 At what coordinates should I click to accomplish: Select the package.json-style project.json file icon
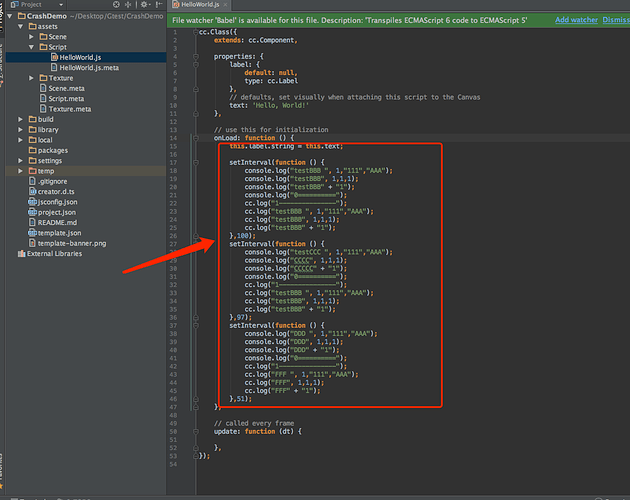point(30,212)
